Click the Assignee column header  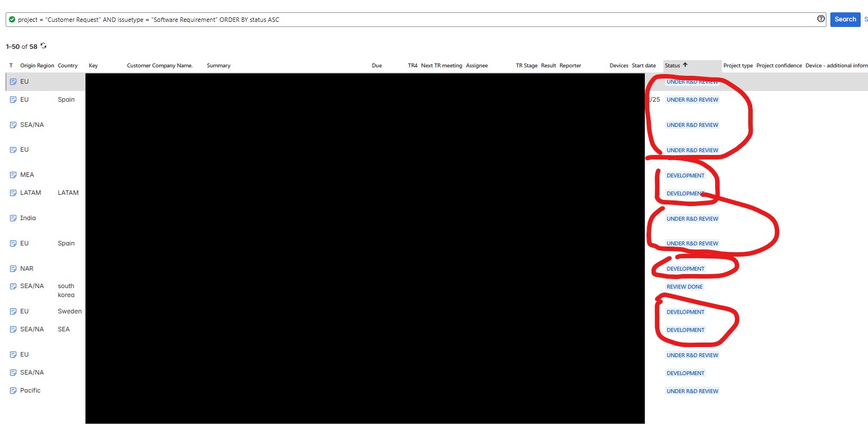pyautogui.click(x=477, y=65)
